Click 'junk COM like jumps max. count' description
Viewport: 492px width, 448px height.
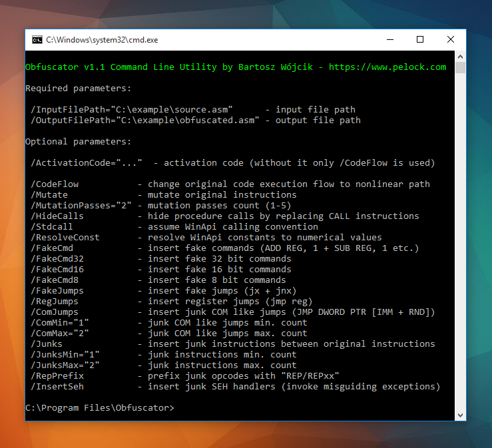[228, 334]
